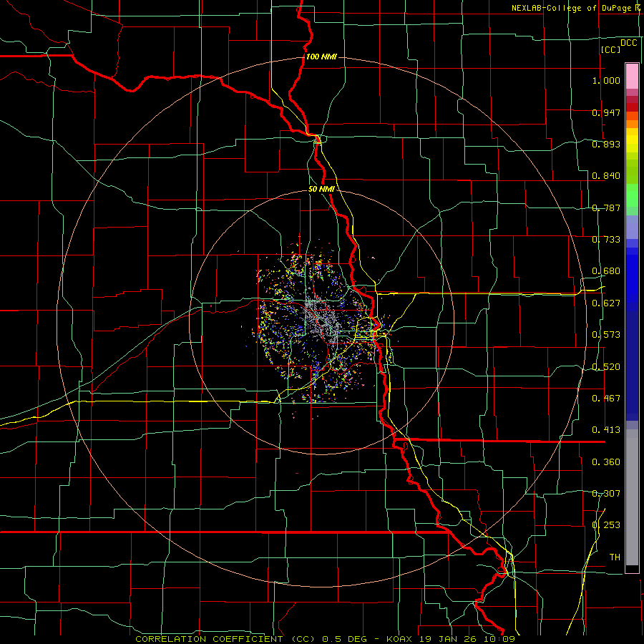Select the 0.733 scale value
Image resolution: width=644 pixels, height=644 pixels.
click(606, 240)
